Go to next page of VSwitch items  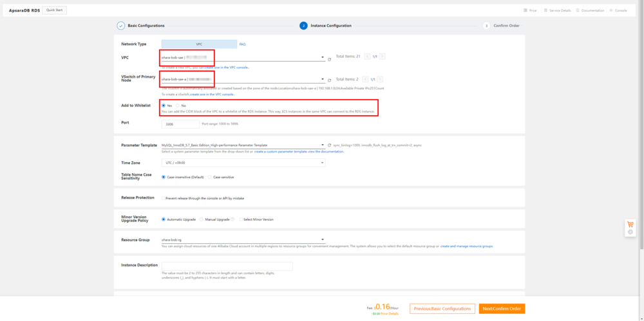381,79
